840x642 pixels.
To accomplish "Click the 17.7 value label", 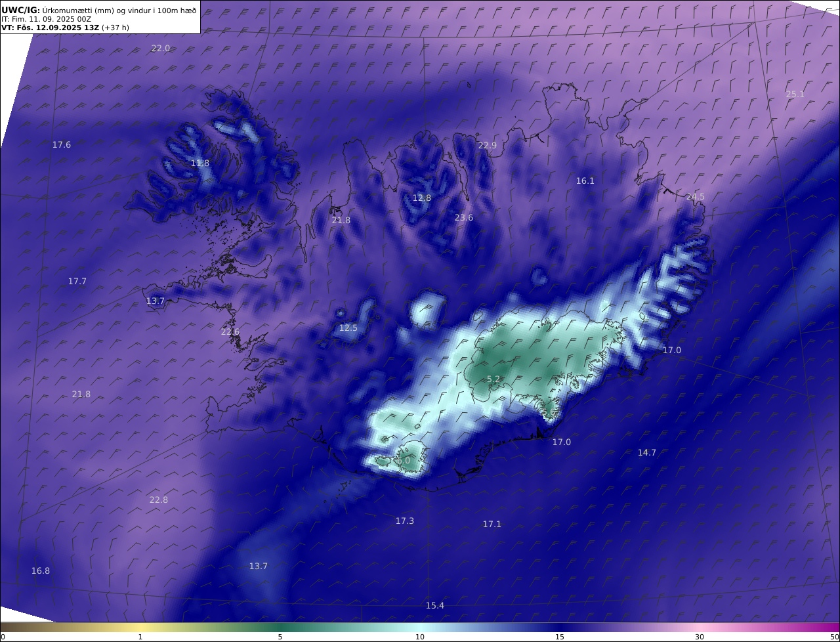I will [77, 282].
